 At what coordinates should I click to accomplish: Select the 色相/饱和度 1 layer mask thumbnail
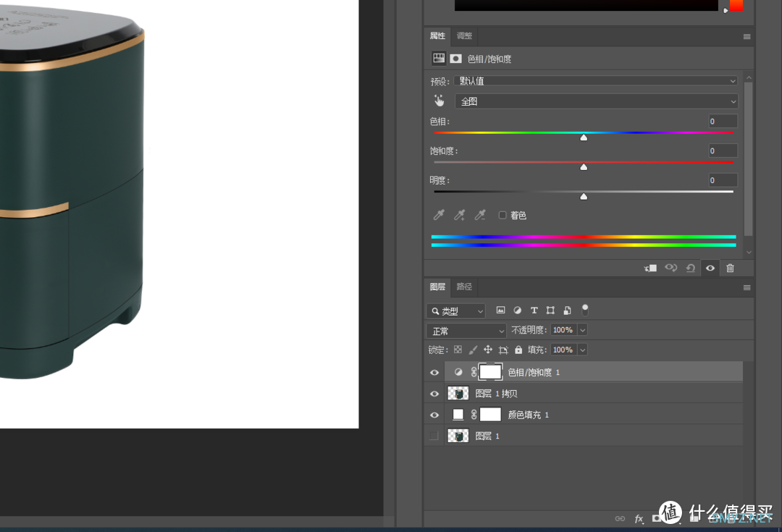(x=490, y=372)
